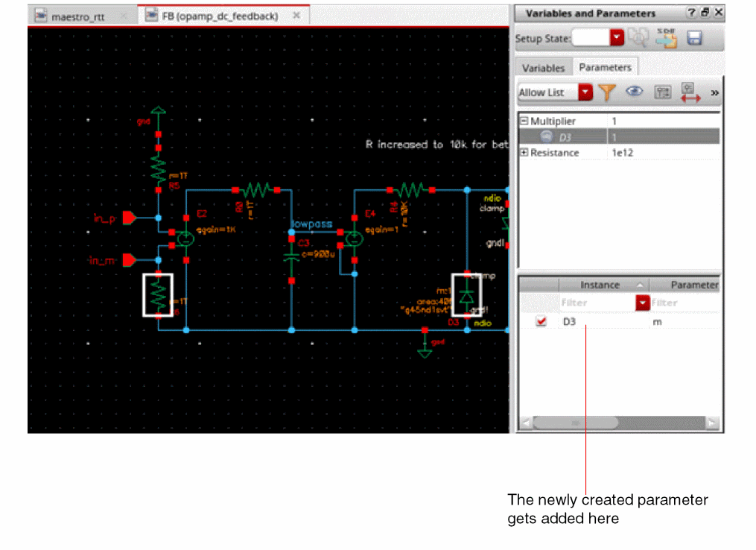Click the in_p input pin
This screenshot has width=756, height=550.
pos(129,218)
